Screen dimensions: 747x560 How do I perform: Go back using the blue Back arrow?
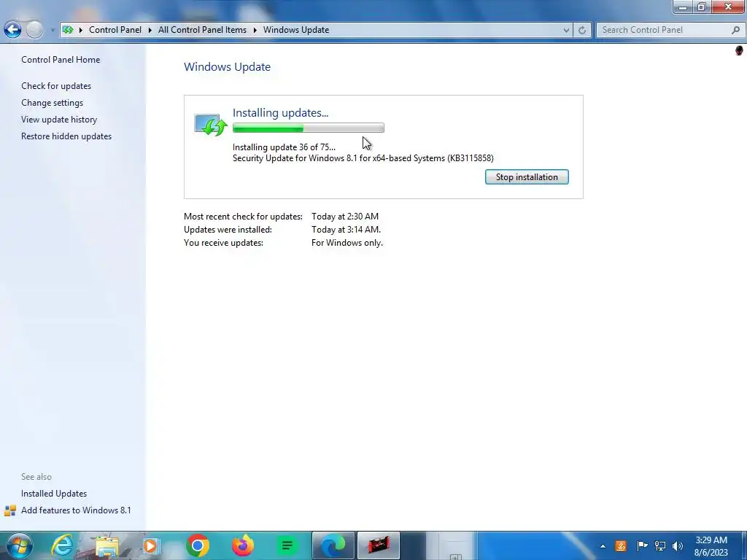tap(12, 29)
